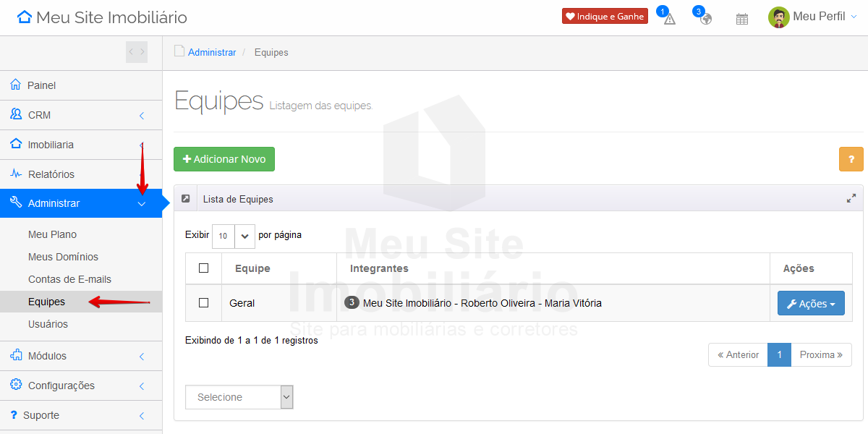Click the Indique e Ganhe button

605,17
